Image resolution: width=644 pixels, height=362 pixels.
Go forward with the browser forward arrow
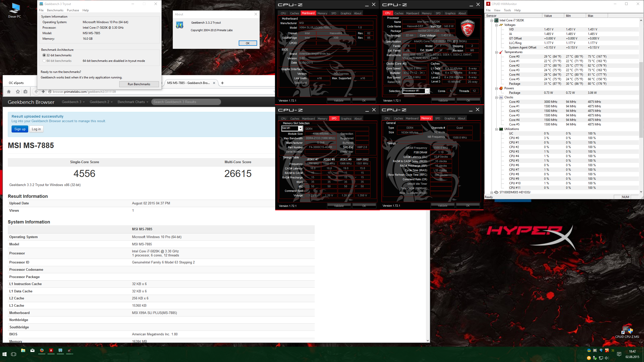(43, 92)
